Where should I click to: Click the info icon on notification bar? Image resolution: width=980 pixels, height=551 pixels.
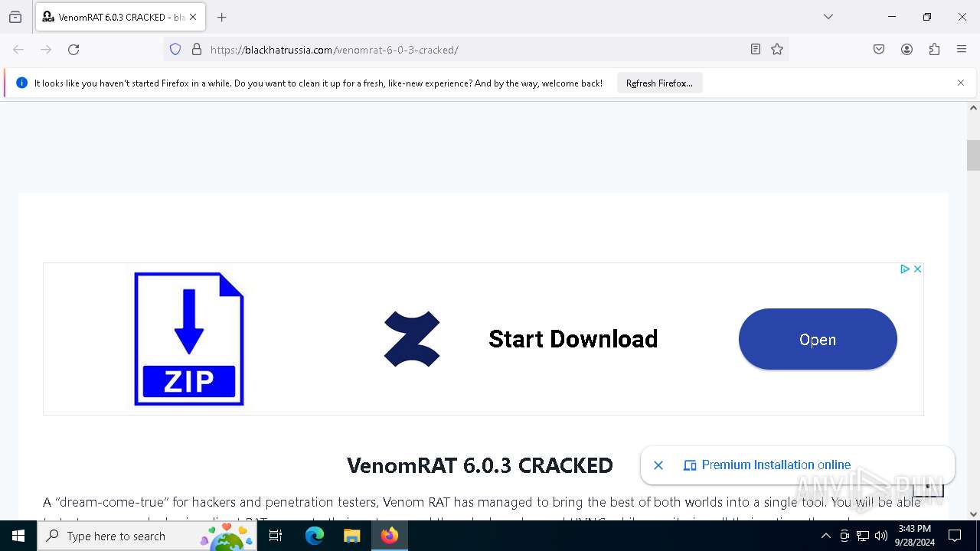point(21,83)
